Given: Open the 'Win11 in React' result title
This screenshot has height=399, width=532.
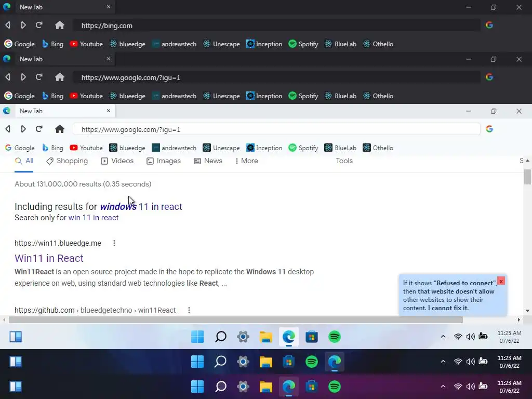Looking at the screenshot, I should pyautogui.click(x=49, y=258).
